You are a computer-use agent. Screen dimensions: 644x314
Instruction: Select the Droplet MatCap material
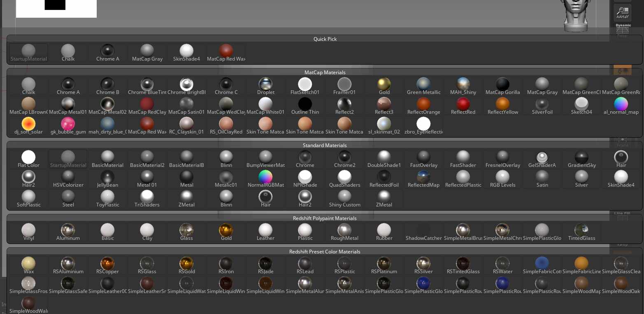point(265,86)
